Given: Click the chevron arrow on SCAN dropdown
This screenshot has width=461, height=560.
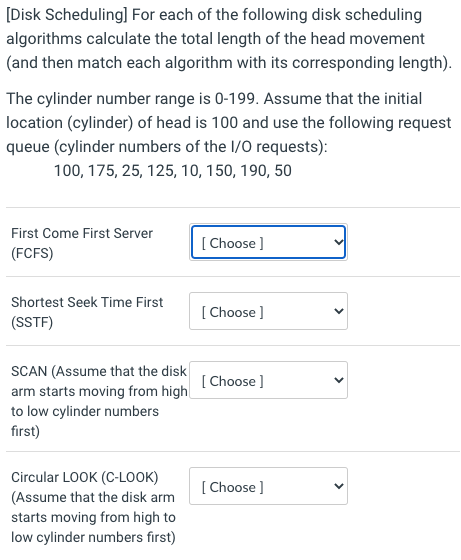Looking at the screenshot, I should click(338, 380).
